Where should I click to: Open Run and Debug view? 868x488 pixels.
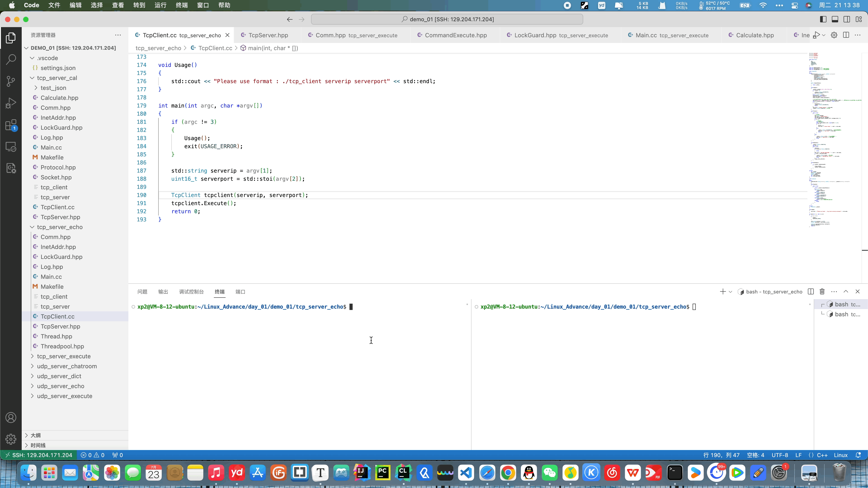tap(11, 103)
